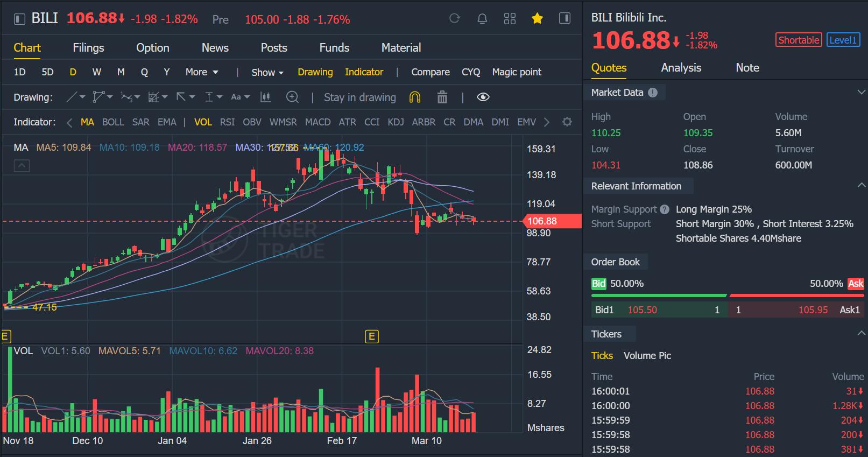Click the current price marker 106.88 on axis
Screen dimensions: 868x457
[x=552, y=221]
